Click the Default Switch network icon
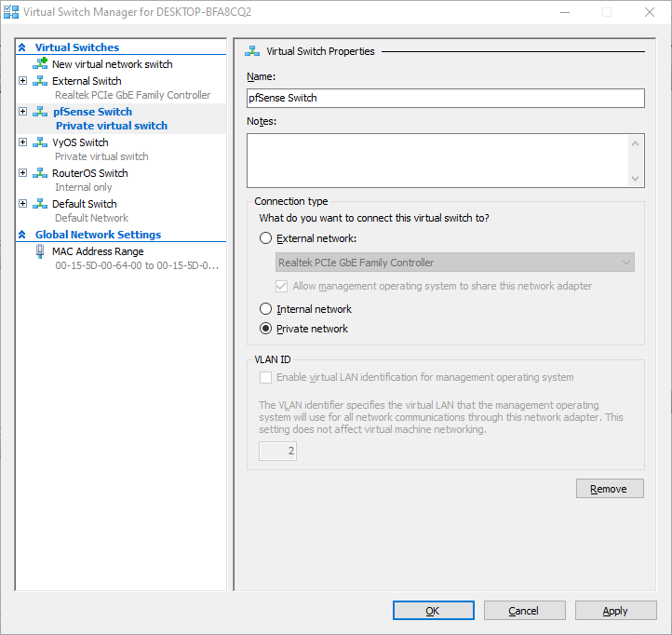 (x=40, y=204)
